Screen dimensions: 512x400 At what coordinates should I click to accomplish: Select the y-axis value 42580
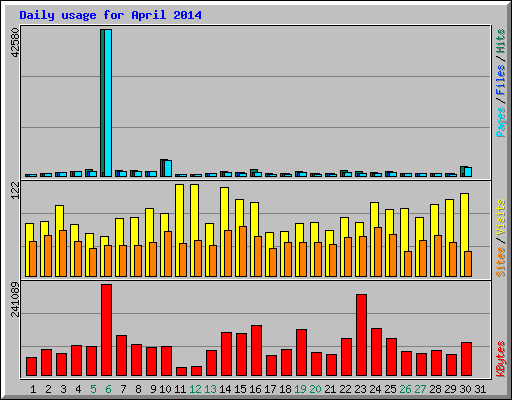(x=15, y=43)
